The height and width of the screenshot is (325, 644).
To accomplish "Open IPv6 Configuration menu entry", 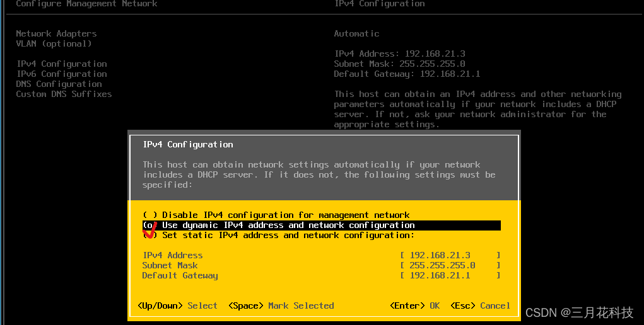I will (x=62, y=74).
